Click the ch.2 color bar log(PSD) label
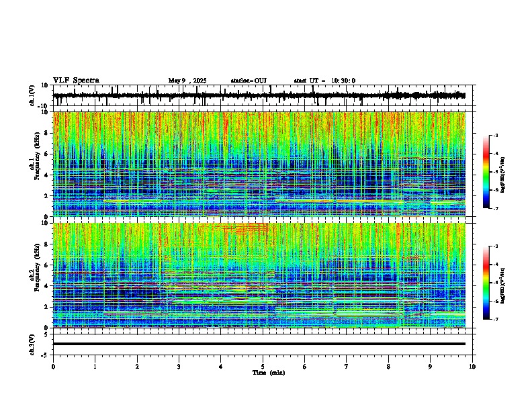Image resolution: width=532 pixels, height=411 pixels. pos(502,286)
